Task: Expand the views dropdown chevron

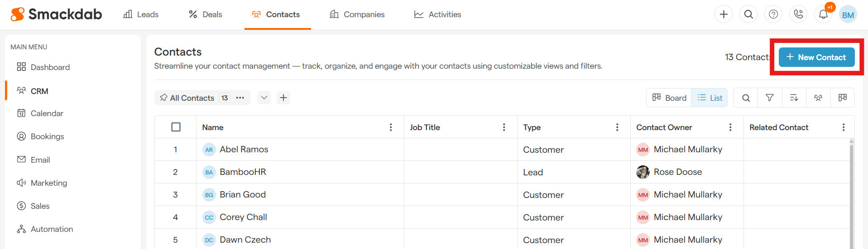Action: click(x=264, y=98)
